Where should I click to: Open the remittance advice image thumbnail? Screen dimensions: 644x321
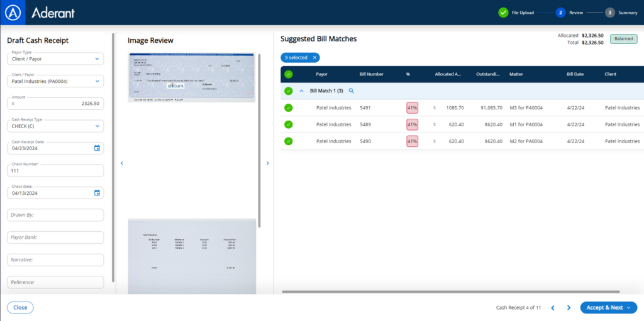(x=191, y=256)
